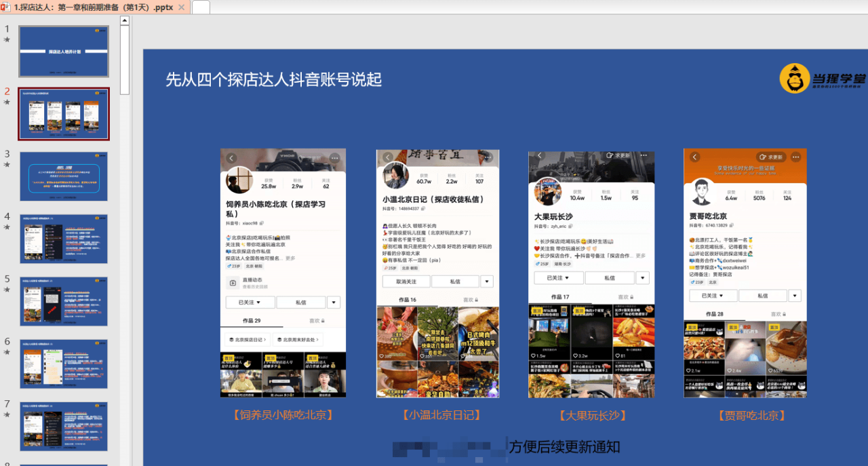The height and width of the screenshot is (466, 868).
Task: Expand the arrow beside 私信 in 小温北京日记
Action: pyautogui.click(x=487, y=281)
